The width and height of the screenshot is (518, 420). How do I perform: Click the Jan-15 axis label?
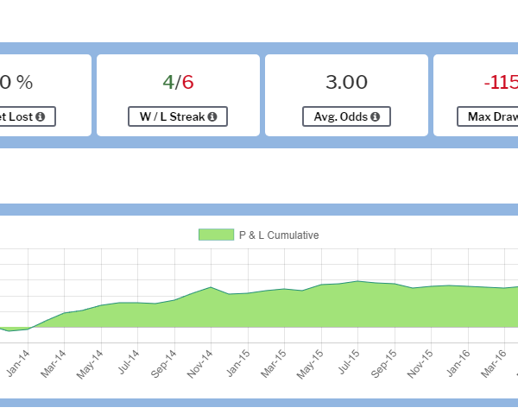pos(238,363)
